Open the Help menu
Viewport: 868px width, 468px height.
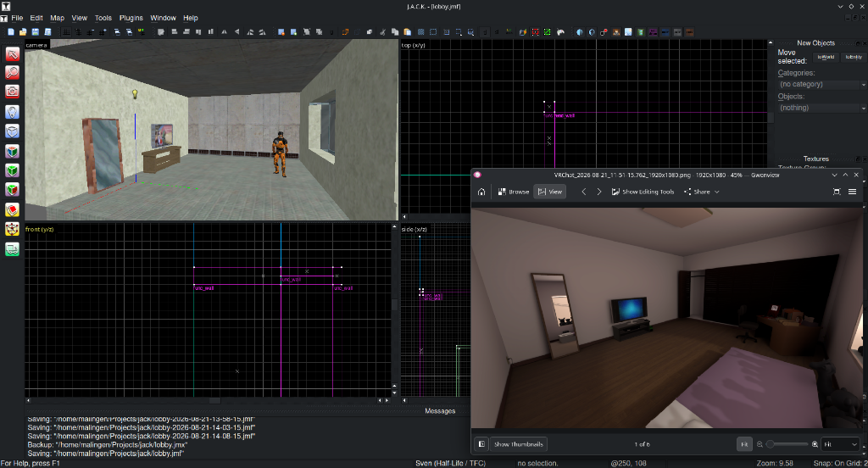(191, 18)
